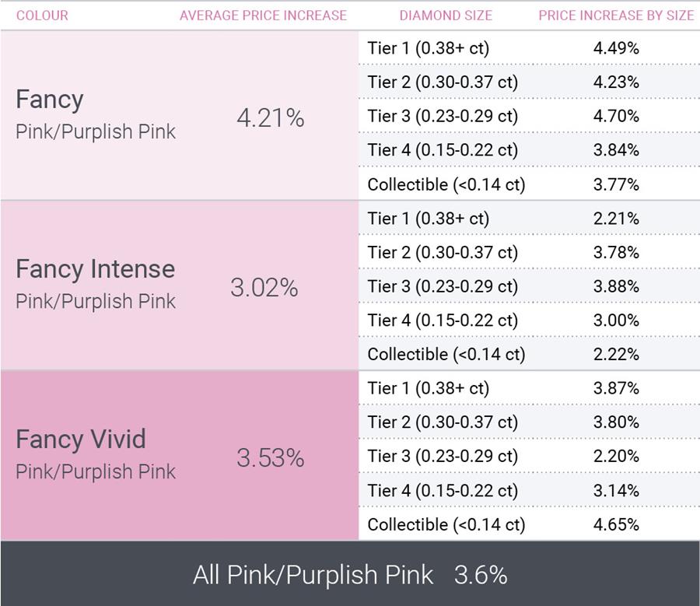Select the 4.70% price increase value
The image size is (700, 606).
(616, 116)
